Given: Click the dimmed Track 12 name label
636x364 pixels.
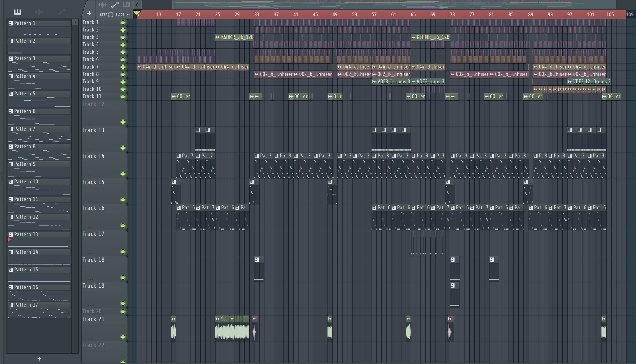Looking at the screenshot, I should pos(93,104).
